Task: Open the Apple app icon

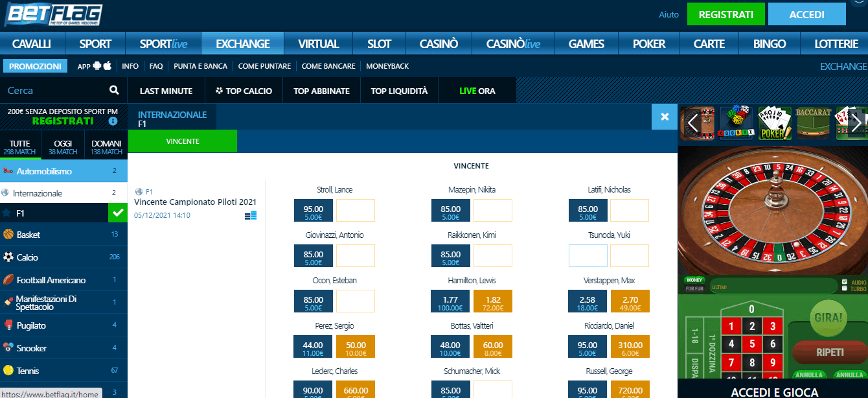Action: 108,65
